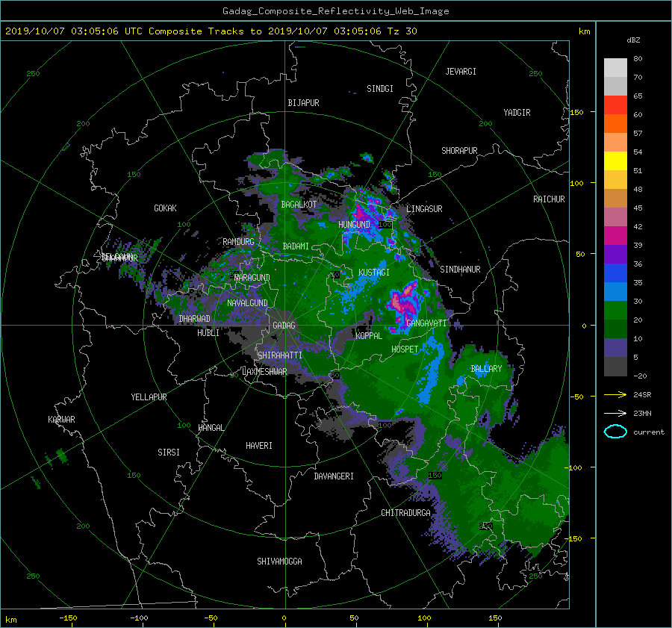This screenshot has height=628, width=672.
Task: Click the GANGAVATI city label
Action: click(x=426, y=323)
